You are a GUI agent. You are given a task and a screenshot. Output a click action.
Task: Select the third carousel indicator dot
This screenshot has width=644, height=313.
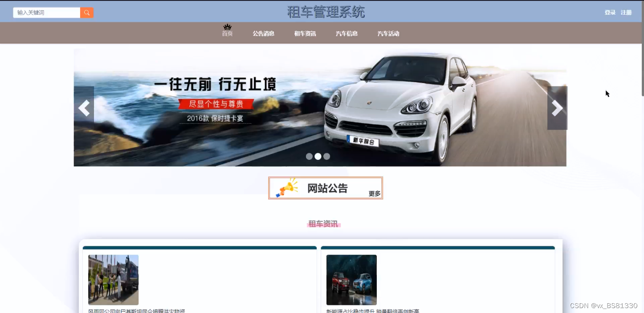327,156
